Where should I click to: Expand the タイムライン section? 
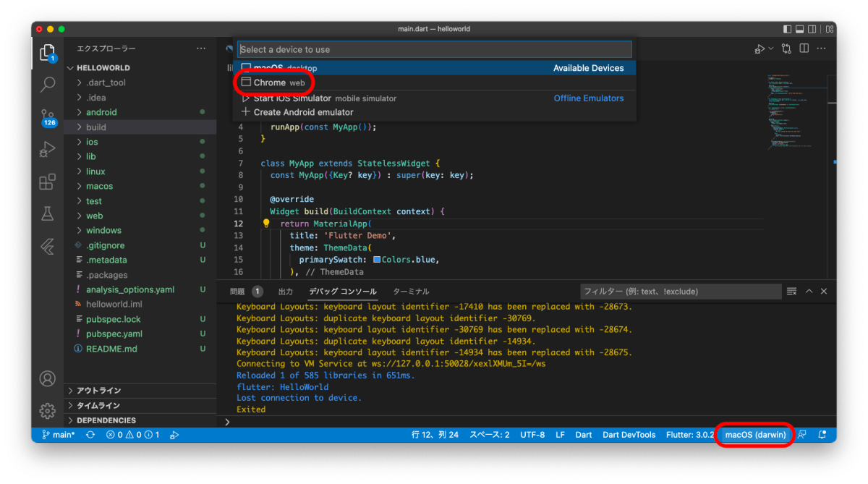click(x=99, y=406)
